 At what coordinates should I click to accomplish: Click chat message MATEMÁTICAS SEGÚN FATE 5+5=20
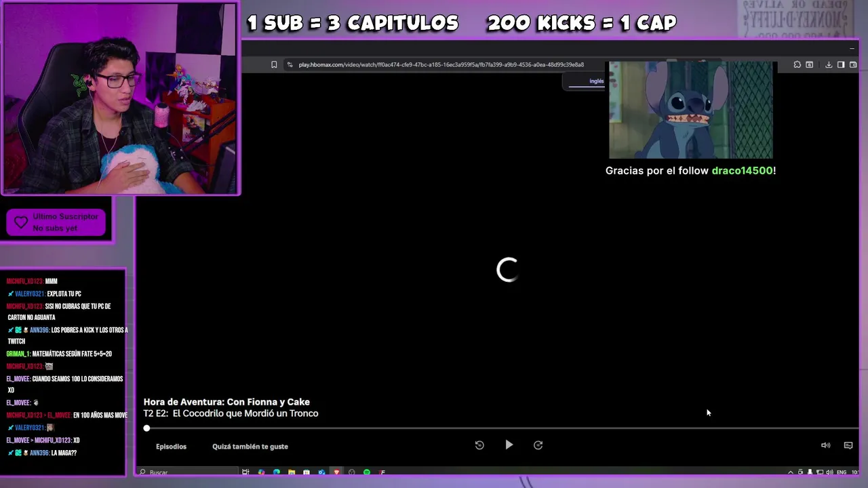click(72, 354)
